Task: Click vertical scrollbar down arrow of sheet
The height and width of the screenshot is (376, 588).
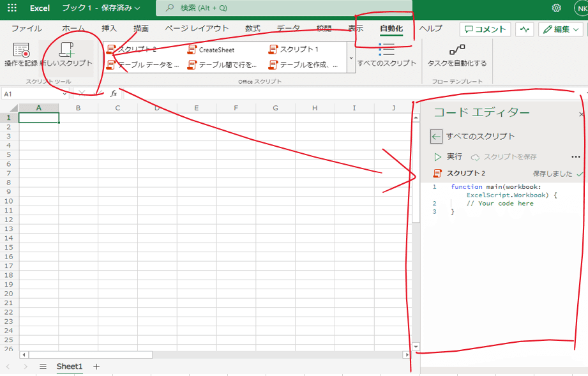Action: pos(416,347)
